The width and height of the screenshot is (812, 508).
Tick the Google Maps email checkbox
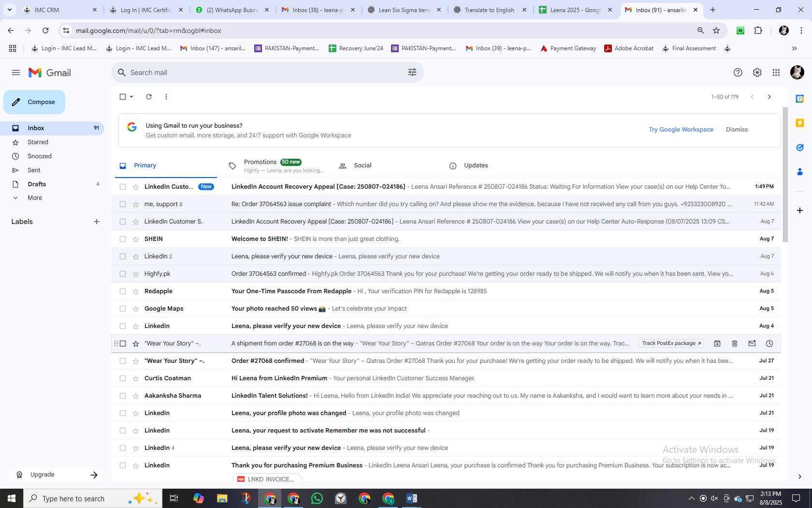[123, 309]
